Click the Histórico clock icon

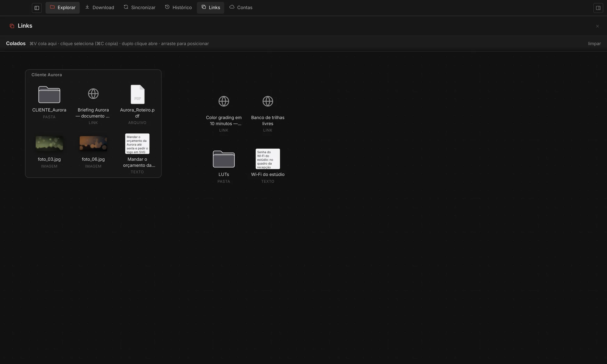167,7
